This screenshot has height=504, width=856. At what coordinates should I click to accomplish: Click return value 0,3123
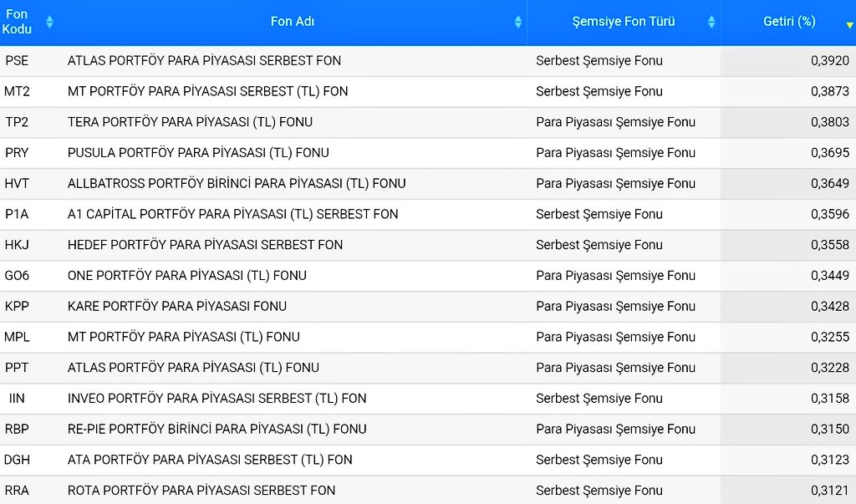830,460
